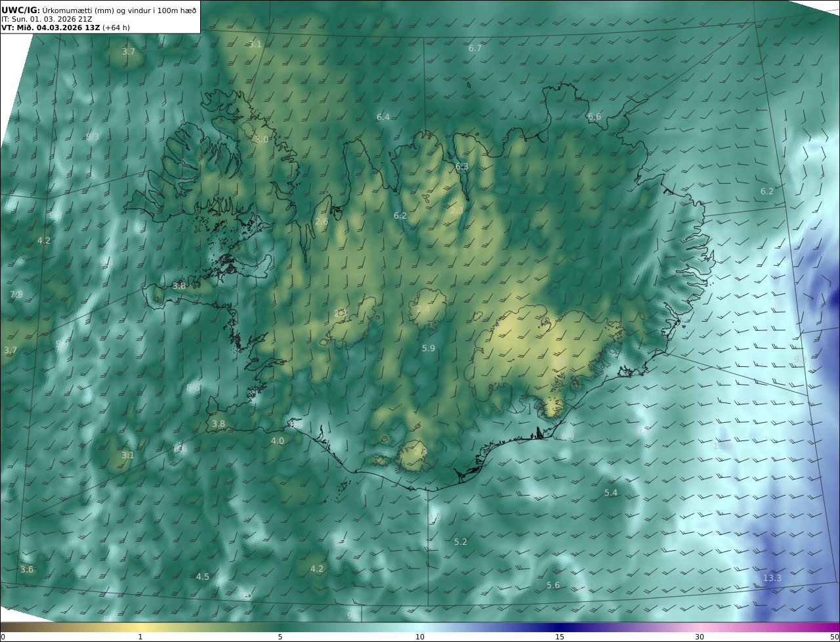Select the 7.9 precipitation value label
The height and width of the screenshot is (642, 840).
(16, 294)
